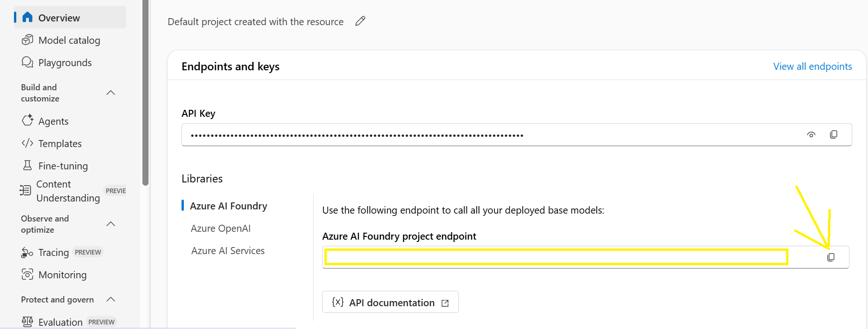Click the sidebar vertical scrollbar
This screenshot has width=868, height=329.
(145, 93)
